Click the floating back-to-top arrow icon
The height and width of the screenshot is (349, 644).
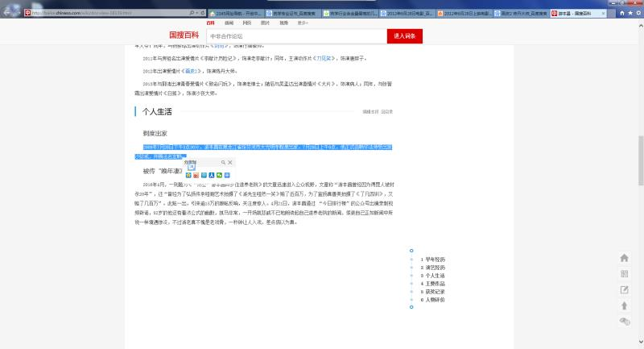(x=625, y=305)
